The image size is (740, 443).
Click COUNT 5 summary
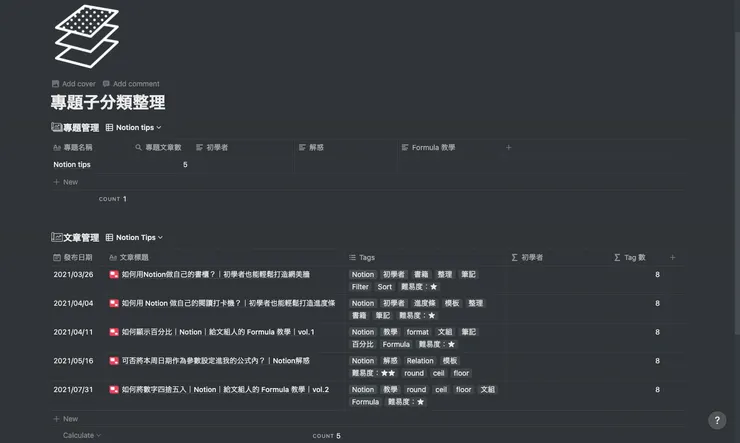[327, 436]
